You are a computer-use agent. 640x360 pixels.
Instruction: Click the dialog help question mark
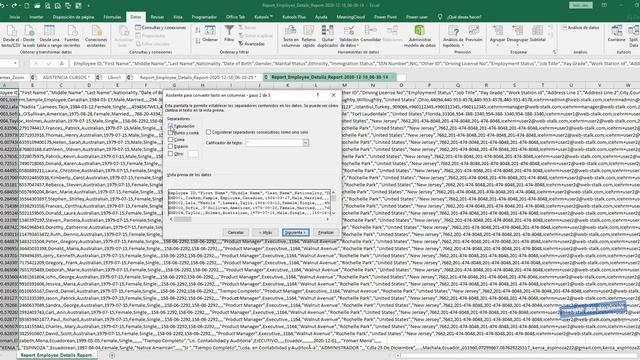[318, 95]
